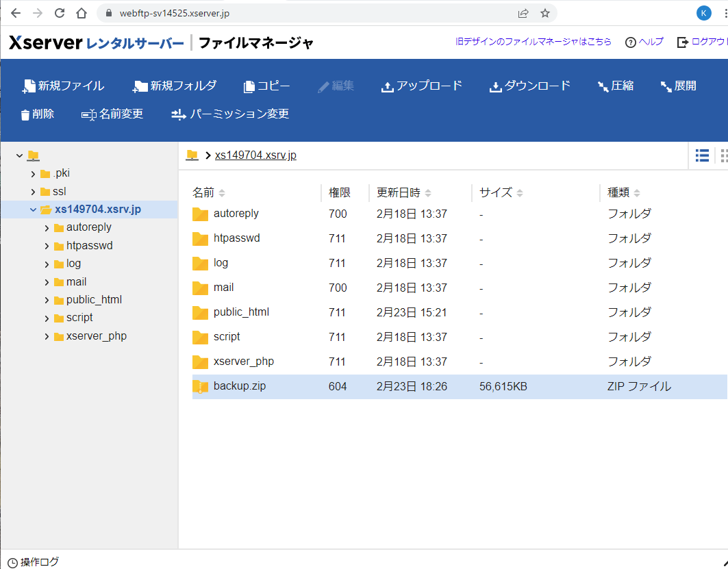Expand the public_html tree folder
Screen dimensions: 728x569
[x=47, y=300]
